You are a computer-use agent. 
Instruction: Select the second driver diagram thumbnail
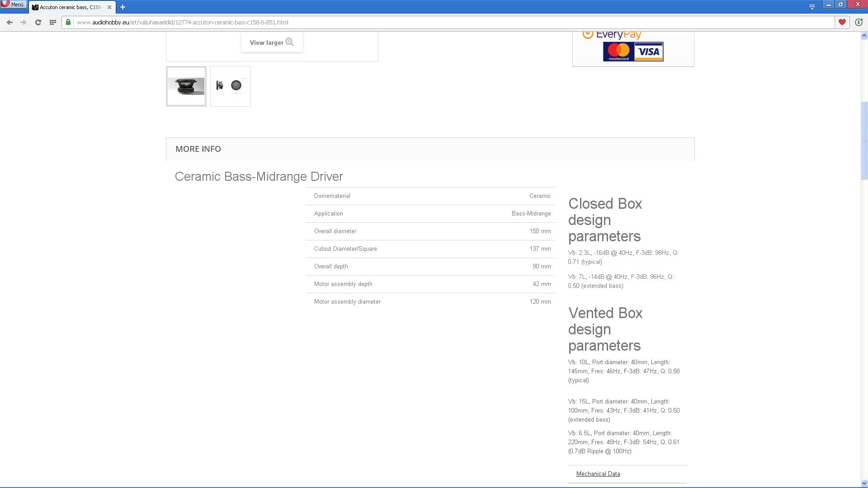(230, 86)
